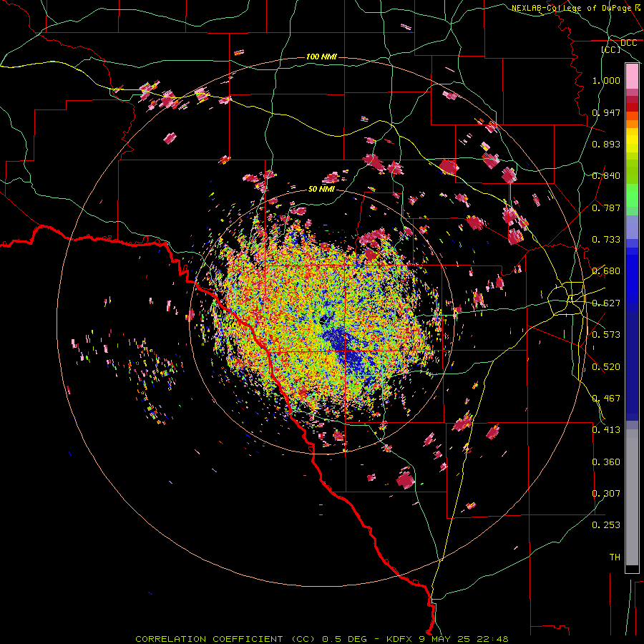Click the dark navy segment of the color bar
Viewport: 644px width, 644px height.
[632, 361]
